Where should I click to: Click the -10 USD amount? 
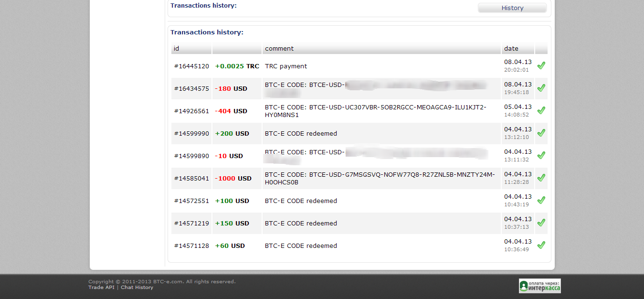coord(229,156)
